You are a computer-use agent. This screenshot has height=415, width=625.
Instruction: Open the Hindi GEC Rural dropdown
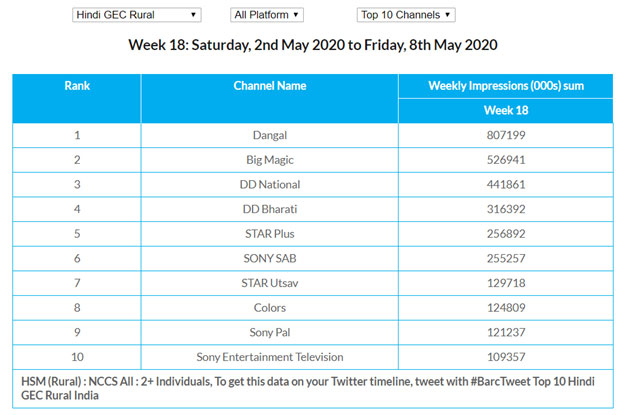point(137,15)
